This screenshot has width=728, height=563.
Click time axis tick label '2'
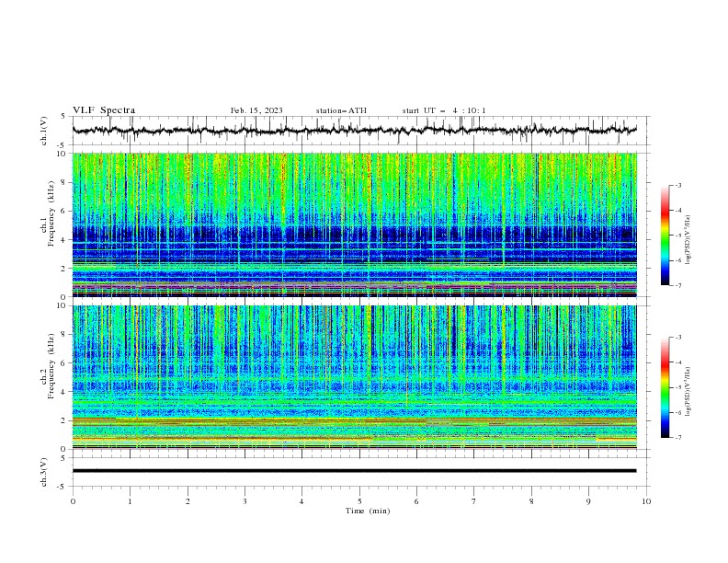[188, 501]
